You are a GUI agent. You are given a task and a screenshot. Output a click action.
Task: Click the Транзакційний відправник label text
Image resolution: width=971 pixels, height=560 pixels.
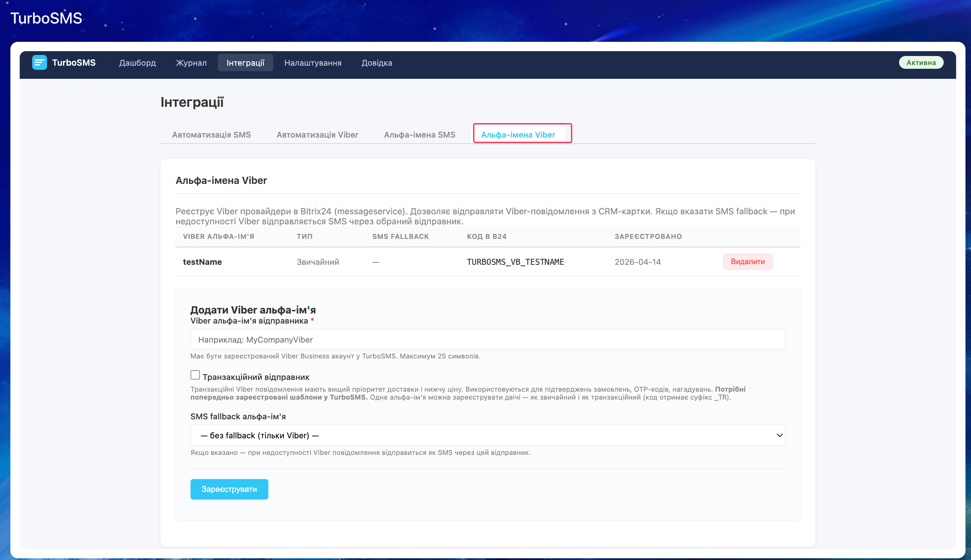(x=256, y=377)
